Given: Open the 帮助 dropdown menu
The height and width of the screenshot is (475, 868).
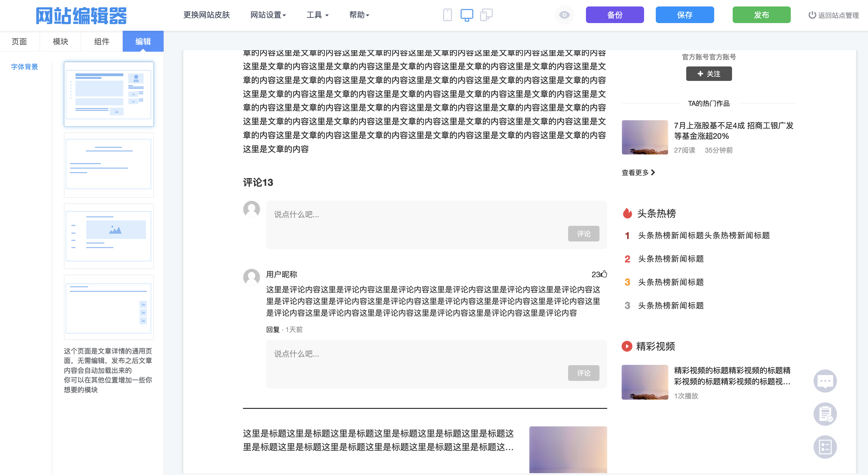Looking at the screenshot, I should click(359, 15).
